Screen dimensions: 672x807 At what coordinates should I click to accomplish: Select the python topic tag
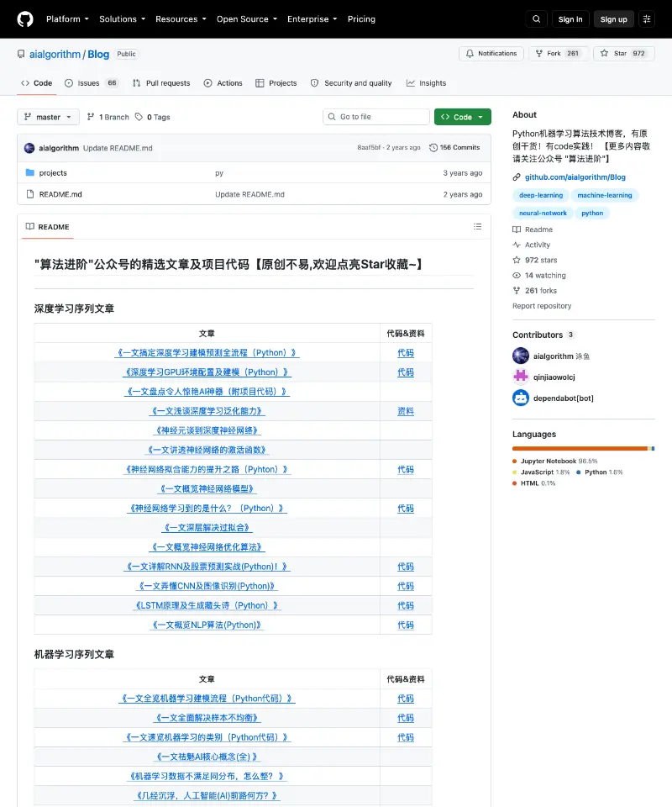(x=592, y=213)
